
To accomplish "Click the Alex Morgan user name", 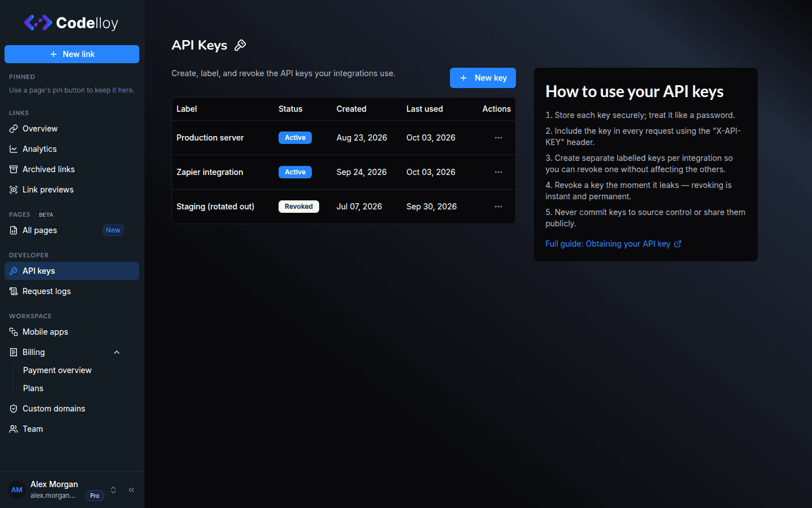I will point(54,484).
